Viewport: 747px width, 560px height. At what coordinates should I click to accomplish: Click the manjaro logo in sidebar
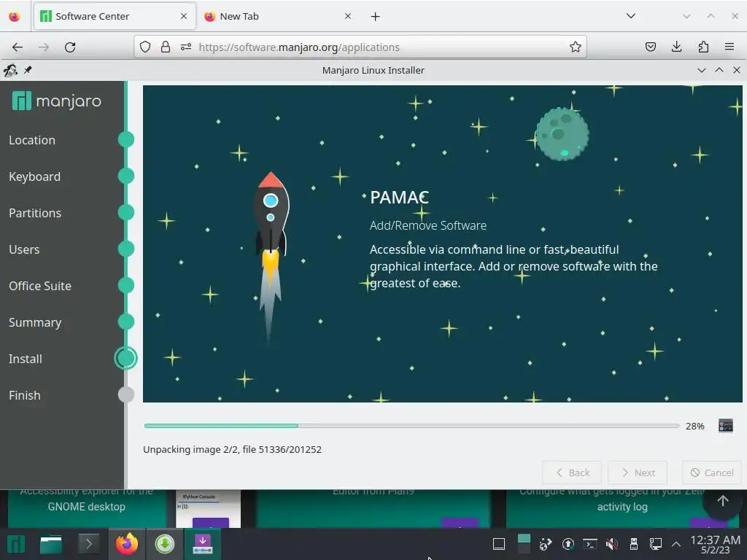(57, 101)
